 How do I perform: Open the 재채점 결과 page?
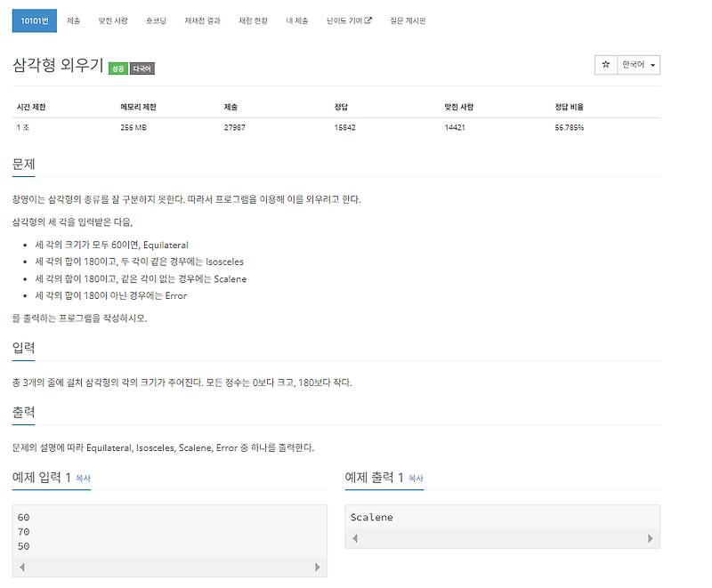204,20
